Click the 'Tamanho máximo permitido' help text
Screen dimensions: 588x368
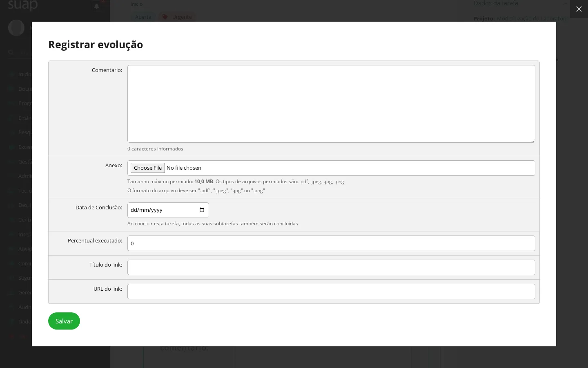coord(236,182)
